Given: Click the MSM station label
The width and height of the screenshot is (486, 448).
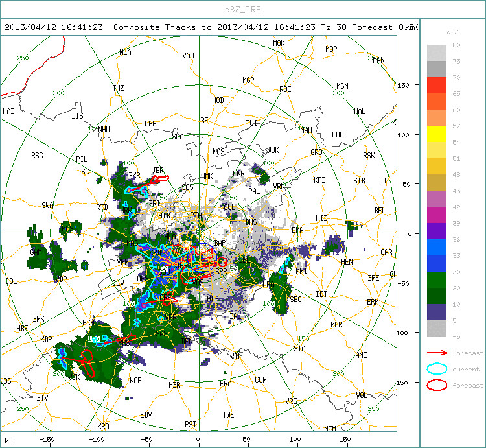Looking at the screenshot, I should (x=343, y=86).
